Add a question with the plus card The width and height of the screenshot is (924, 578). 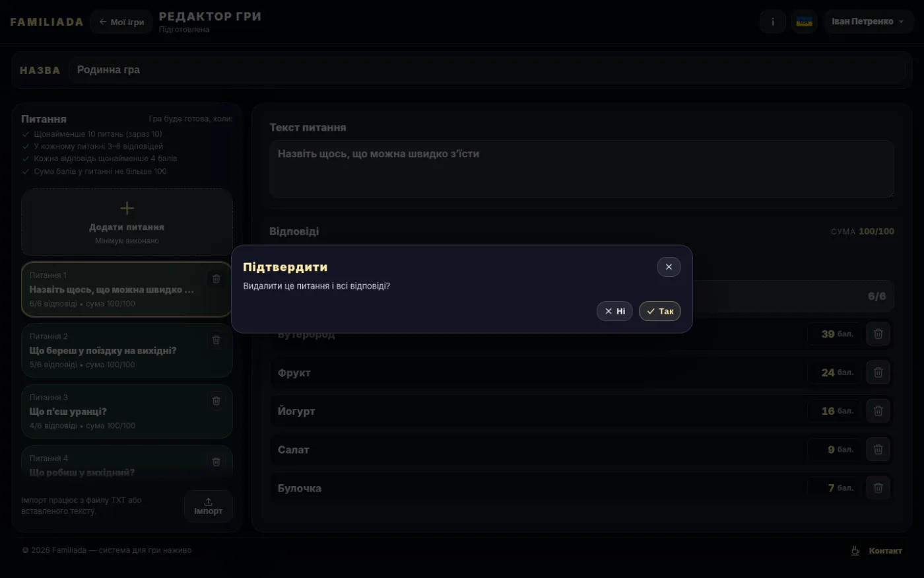[x=127, y=223]
